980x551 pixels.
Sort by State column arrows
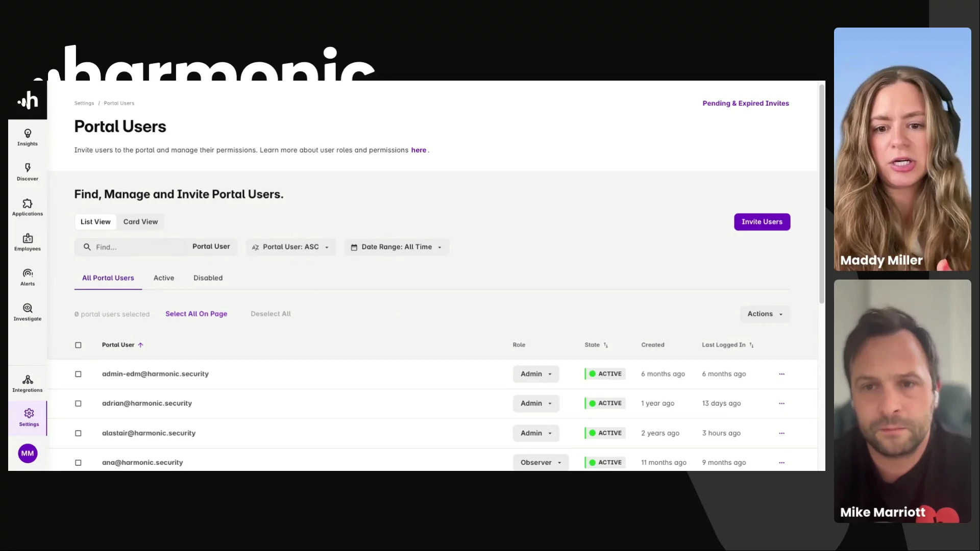(x=606, y=345)
